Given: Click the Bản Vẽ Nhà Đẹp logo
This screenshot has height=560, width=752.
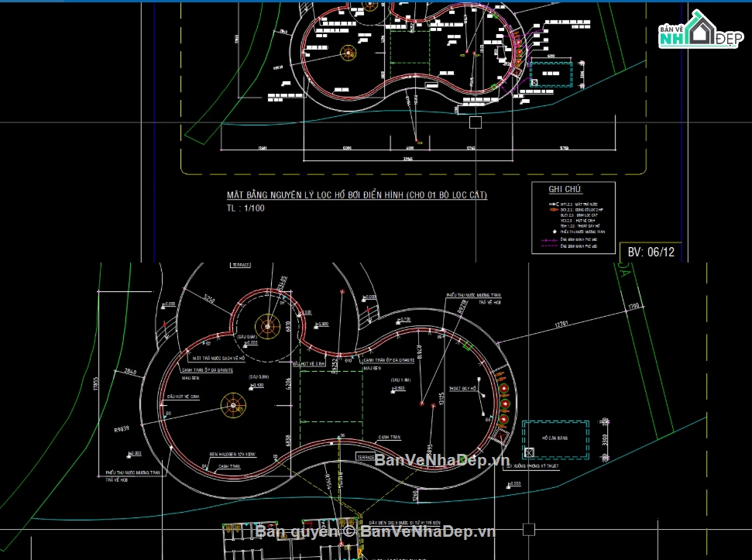Looking at the screenshot, I should (696, 31).
